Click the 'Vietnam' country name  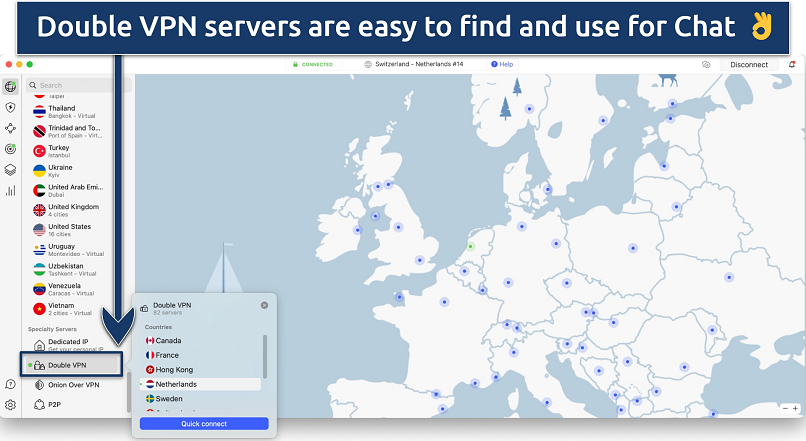(61, 305)
